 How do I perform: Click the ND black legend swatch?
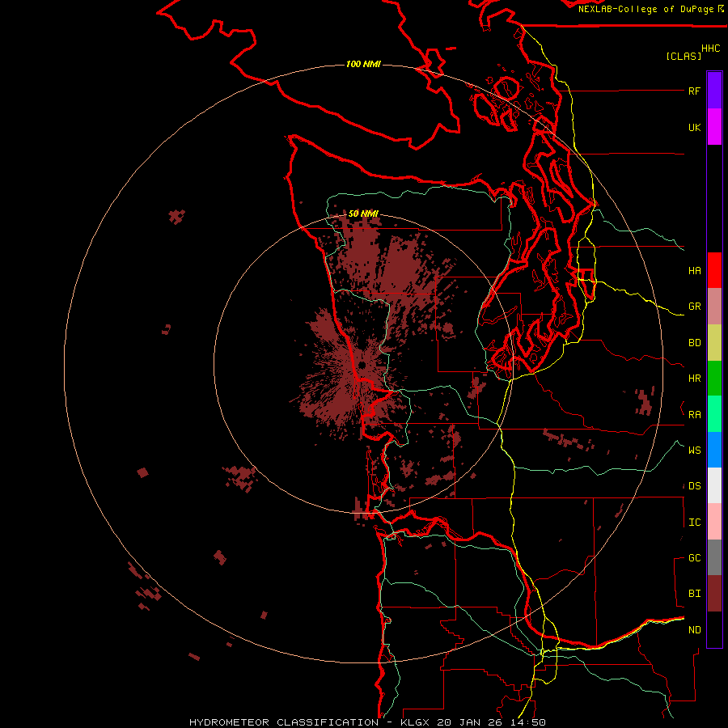[714, 629]
